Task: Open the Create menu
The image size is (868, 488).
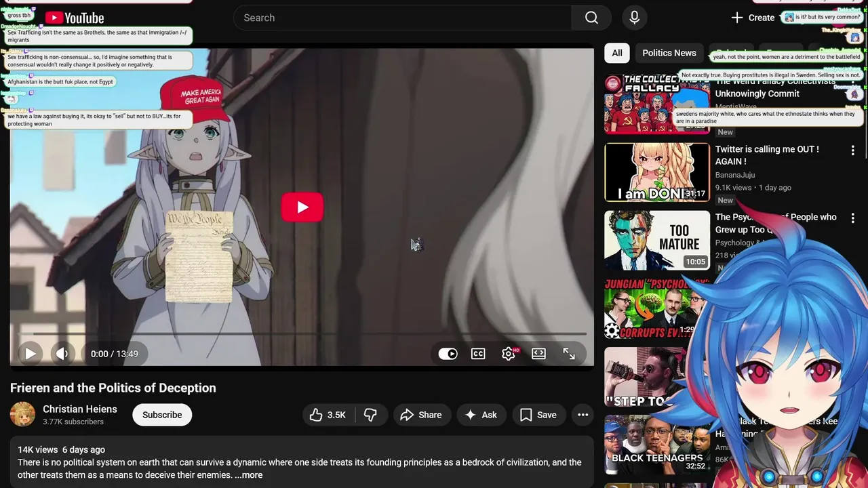Action: pyautogui.click(x=753, y=18)
